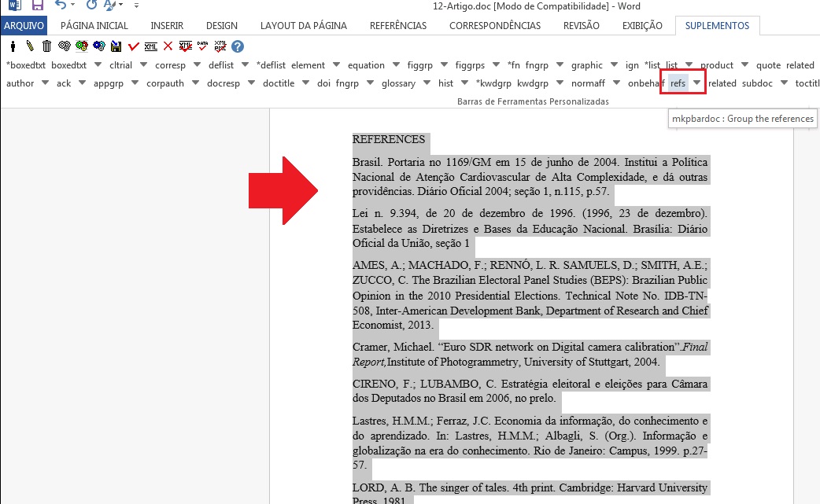Click the red checkmark validate icon
Viewport: 820px width, 504px height.
coord(134,46)
